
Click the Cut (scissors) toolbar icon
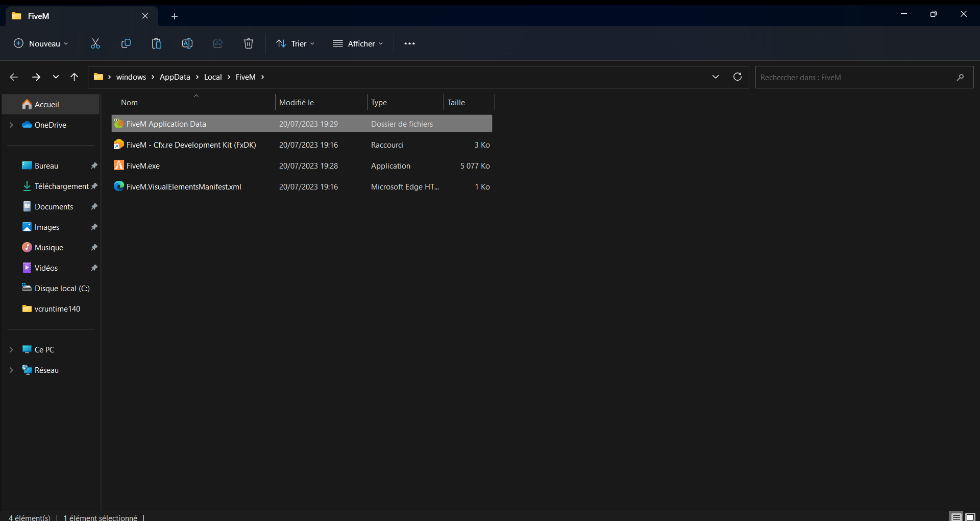click(95, 44)
